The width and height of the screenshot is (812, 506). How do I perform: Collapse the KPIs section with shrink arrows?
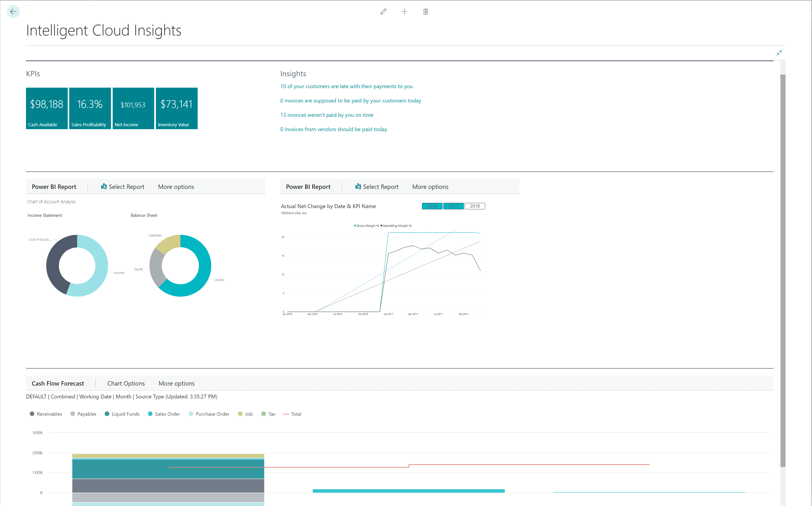pos(779,52)
